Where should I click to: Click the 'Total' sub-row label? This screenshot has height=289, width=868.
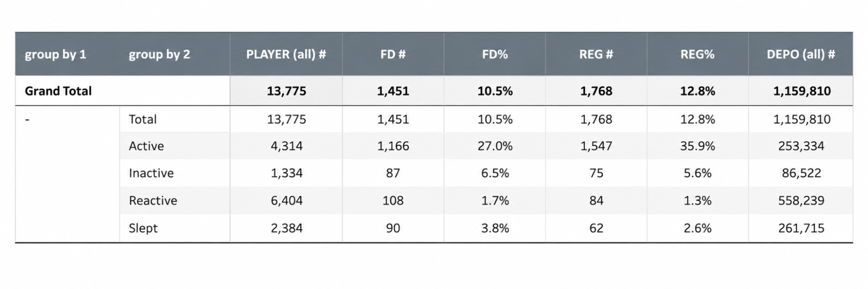[x=142, y=119]
